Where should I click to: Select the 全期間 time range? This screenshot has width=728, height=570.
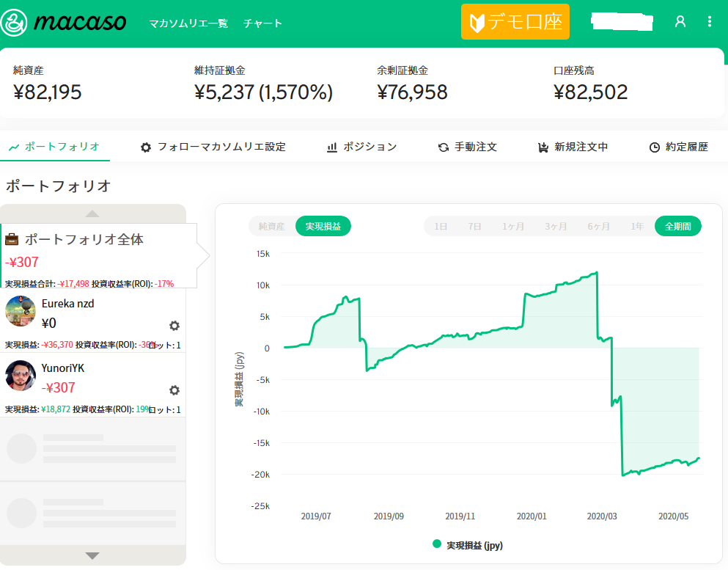(x=677, y=227)
